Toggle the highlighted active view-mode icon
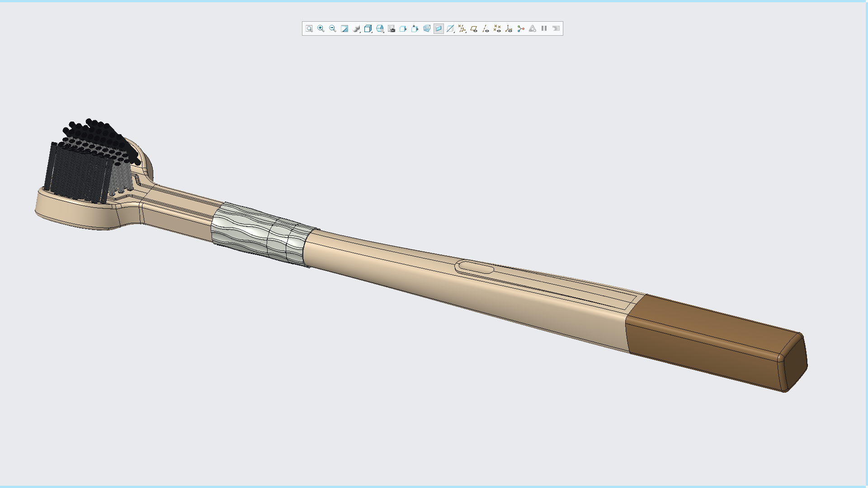The height and width of the screenshot is (488, 868). (439, 28)
